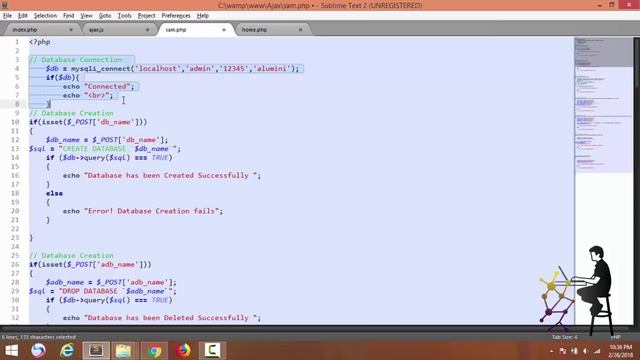Viewport: 640px width, 360px height.
Task: Click the Sublime Text taskbar icon
Action: [x=96, y=351]
